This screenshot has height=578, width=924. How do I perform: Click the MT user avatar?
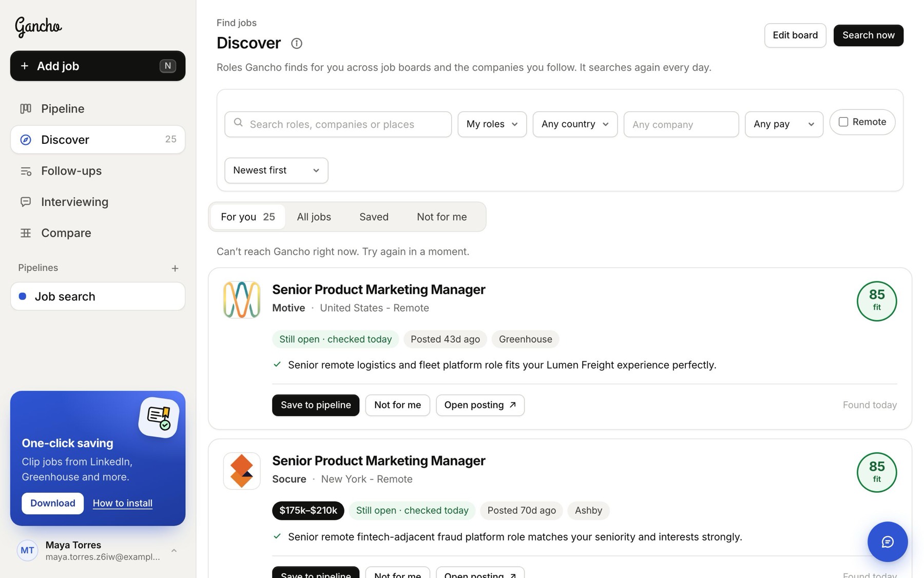27,550
